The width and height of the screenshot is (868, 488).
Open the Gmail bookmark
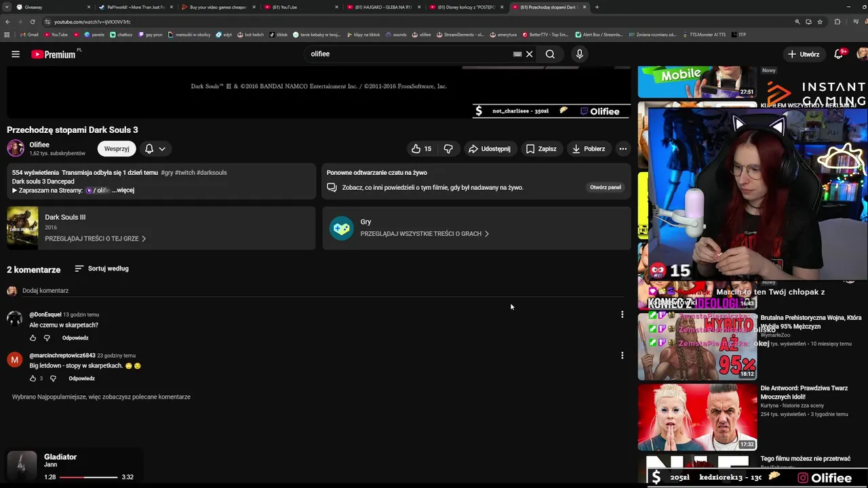[x=29, y=35]
